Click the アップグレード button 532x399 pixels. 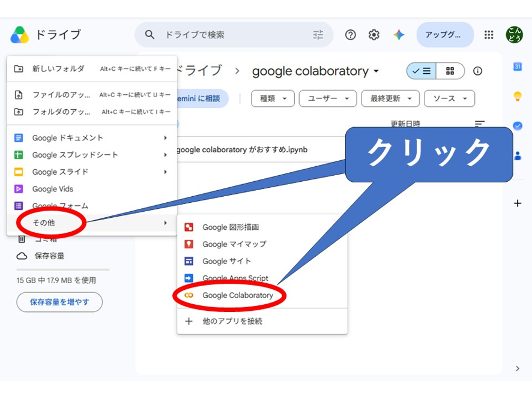(x=445, y=35)
